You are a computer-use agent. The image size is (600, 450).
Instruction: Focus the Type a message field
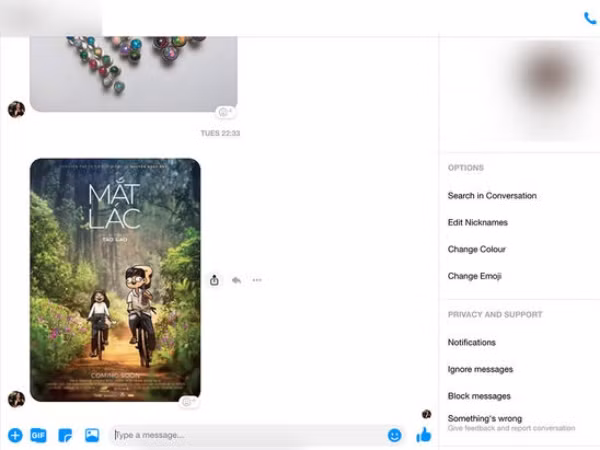pos(250,435)
